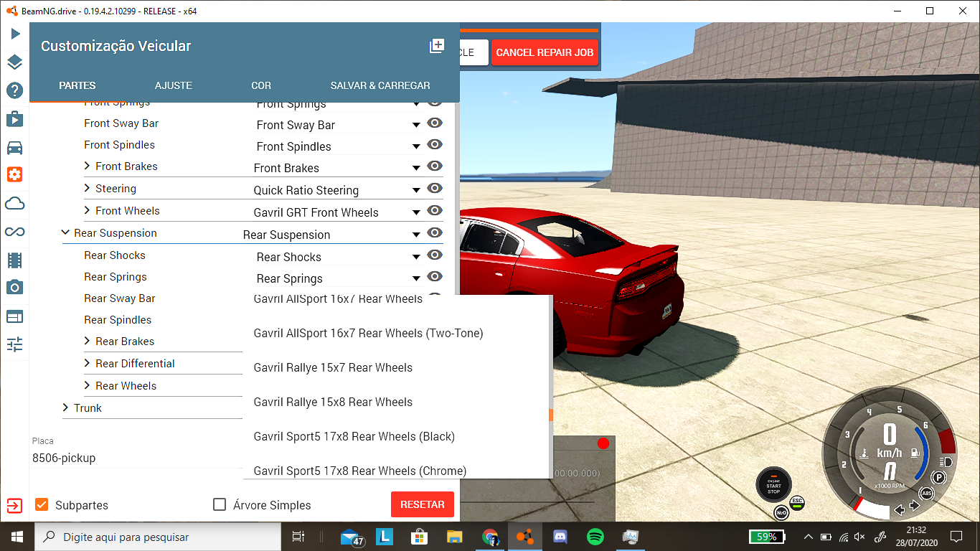Switch to the PARTES tab

(77, 85)
